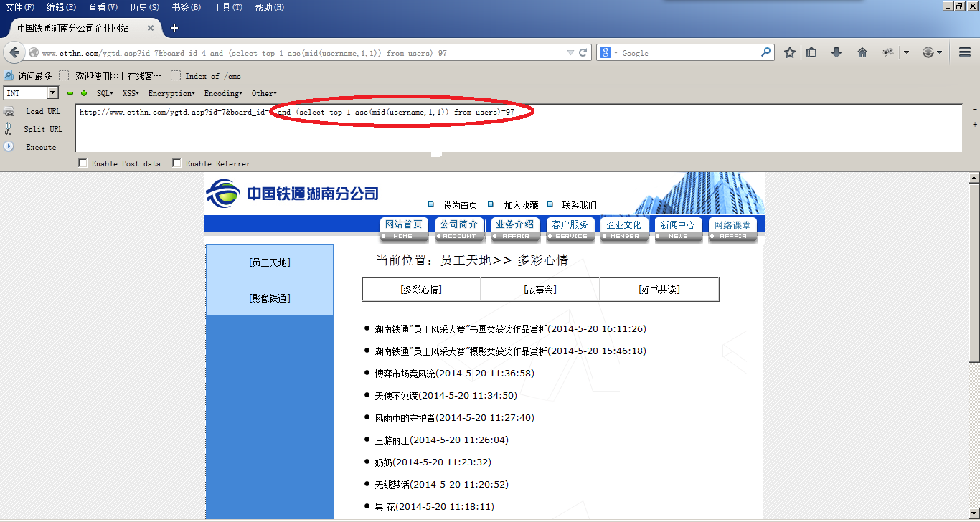Open the 网站首页 nav tab

click(404, 229)
